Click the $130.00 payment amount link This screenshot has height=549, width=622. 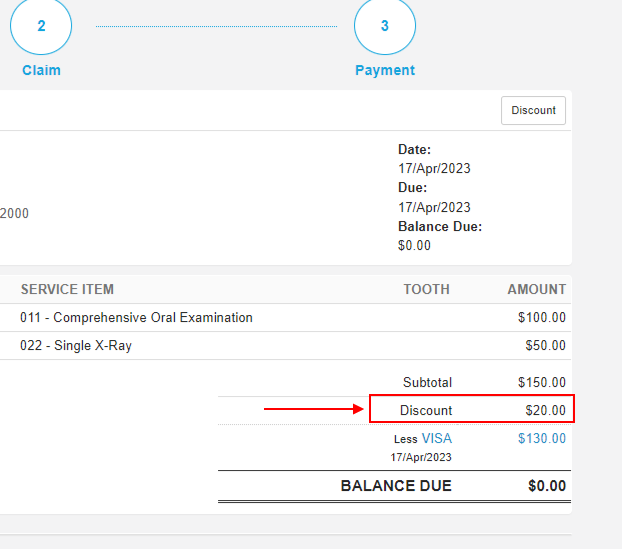pyautogui.click(x=541, y=438)
